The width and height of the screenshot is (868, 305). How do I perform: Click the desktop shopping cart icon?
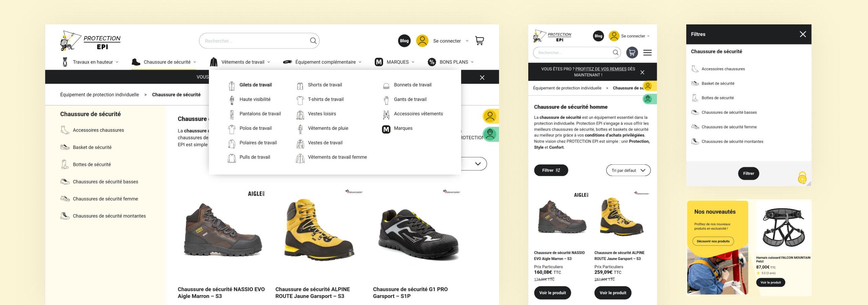(x=479, y=41)
